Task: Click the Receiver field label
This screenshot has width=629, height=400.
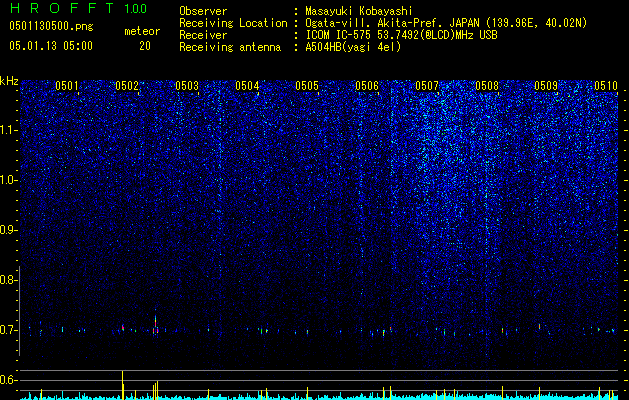Action: click(203, 35)
